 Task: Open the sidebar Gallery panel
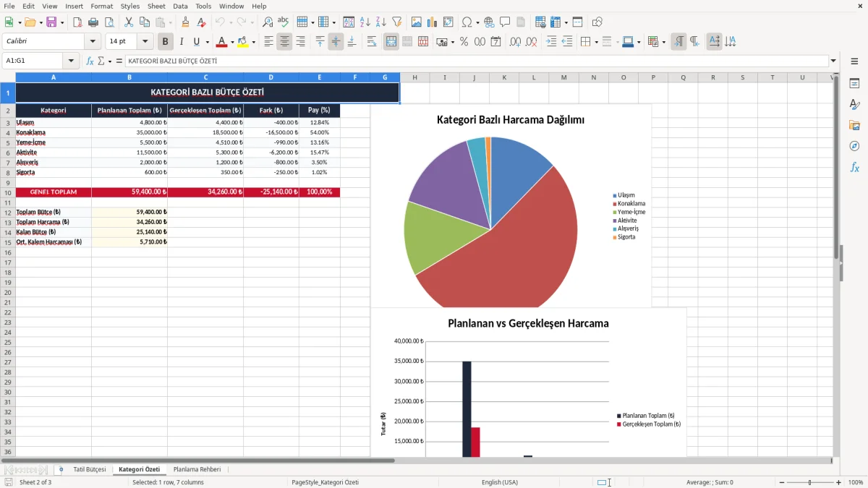tap(854, 125)
